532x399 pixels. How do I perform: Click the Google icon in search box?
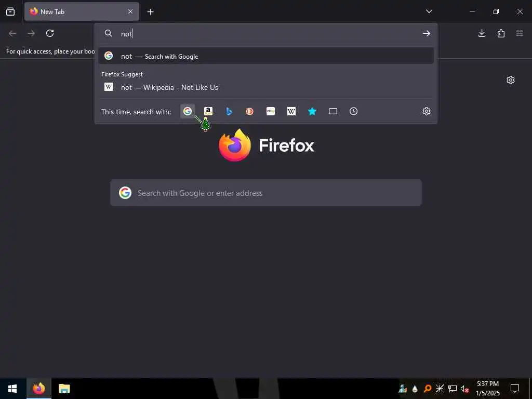pos(125,193)
